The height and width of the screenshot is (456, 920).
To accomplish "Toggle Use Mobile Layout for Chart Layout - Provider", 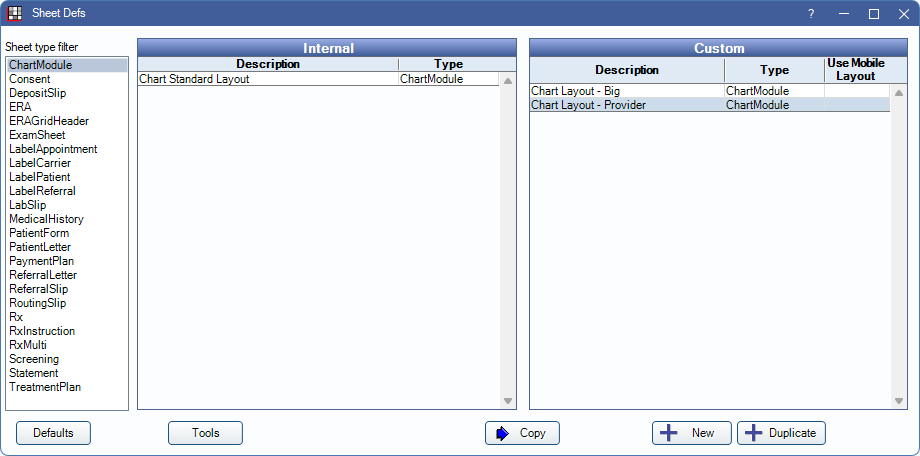I will 856,105.
